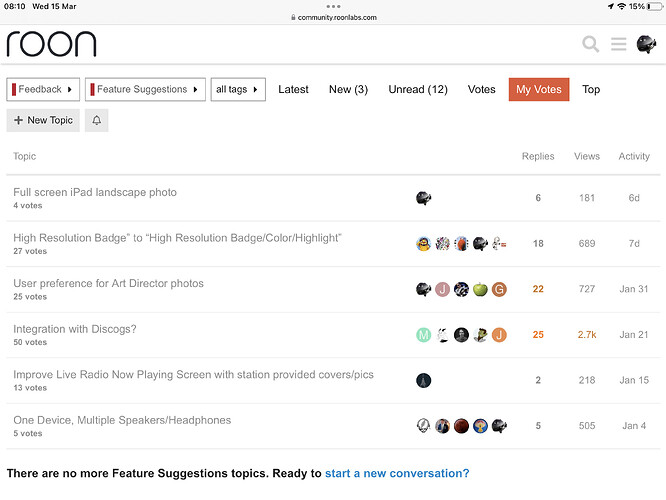Tap the three dots multitasking control

pos(333,6)
